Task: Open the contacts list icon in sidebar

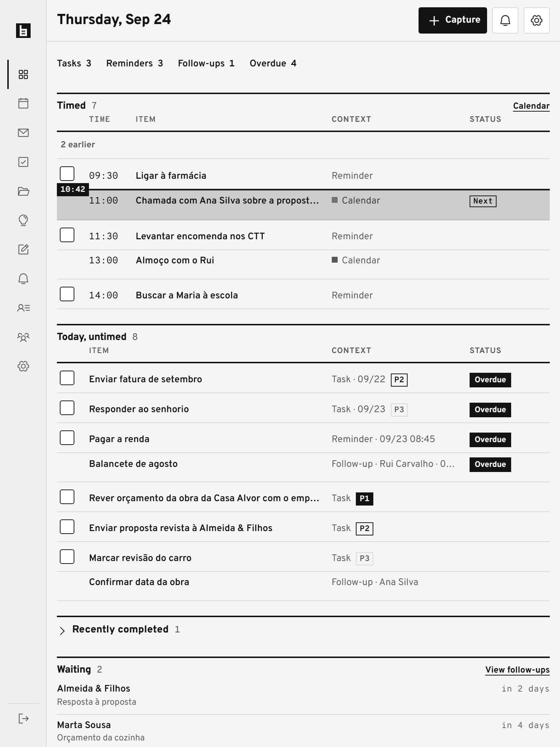Action: 23,308
